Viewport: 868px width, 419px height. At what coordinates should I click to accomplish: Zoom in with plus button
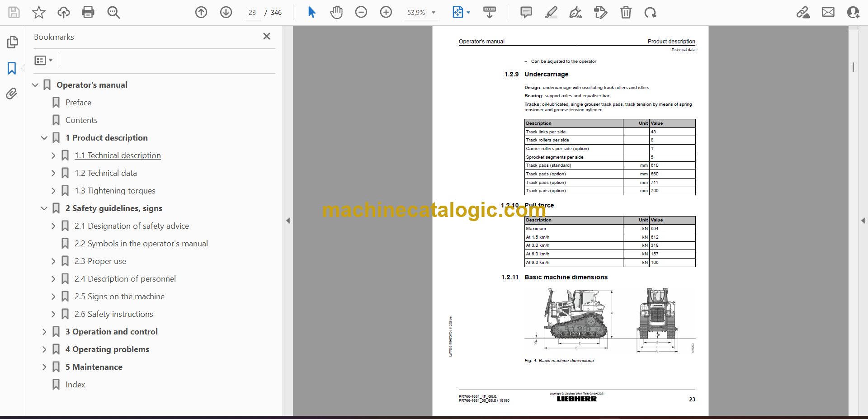click(x=386, y=12)
